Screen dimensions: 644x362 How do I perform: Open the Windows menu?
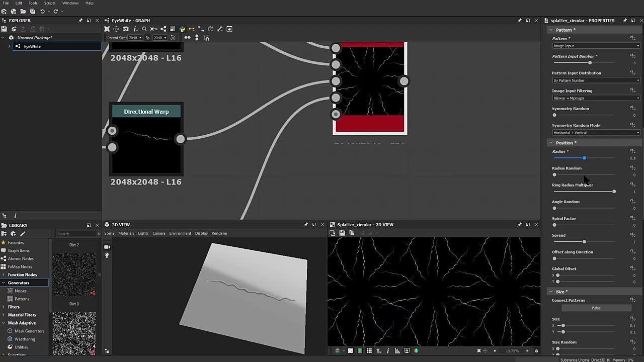pyautogui.click(x=70, y=3)
